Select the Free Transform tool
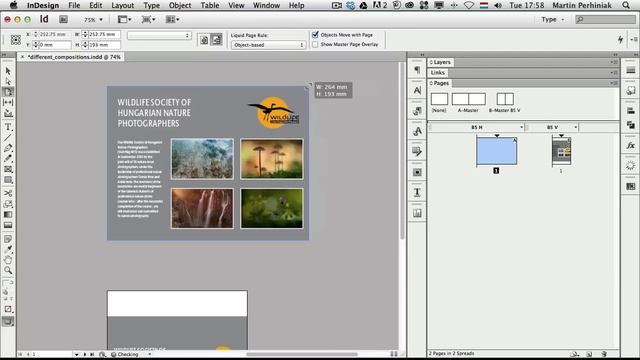The height and width of the screenshot is (360, 640). 8,204
